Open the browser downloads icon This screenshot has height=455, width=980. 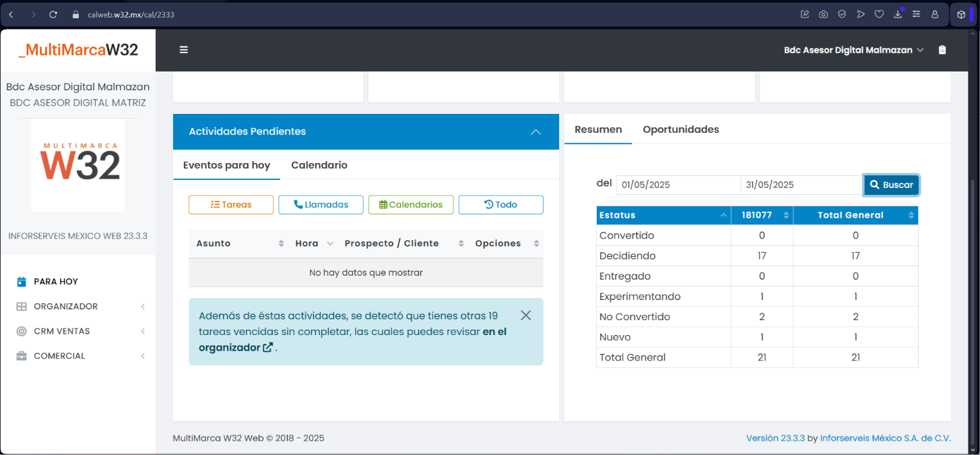point(898,14)
